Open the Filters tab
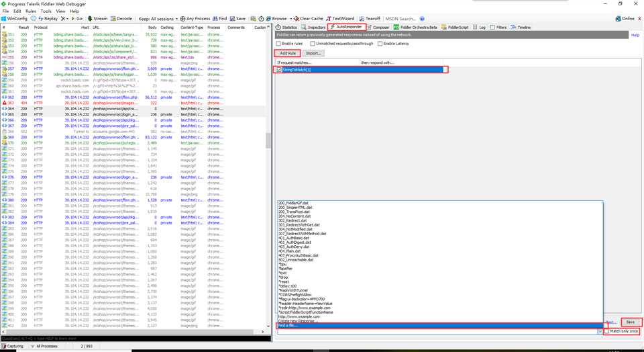 (498, 27)
